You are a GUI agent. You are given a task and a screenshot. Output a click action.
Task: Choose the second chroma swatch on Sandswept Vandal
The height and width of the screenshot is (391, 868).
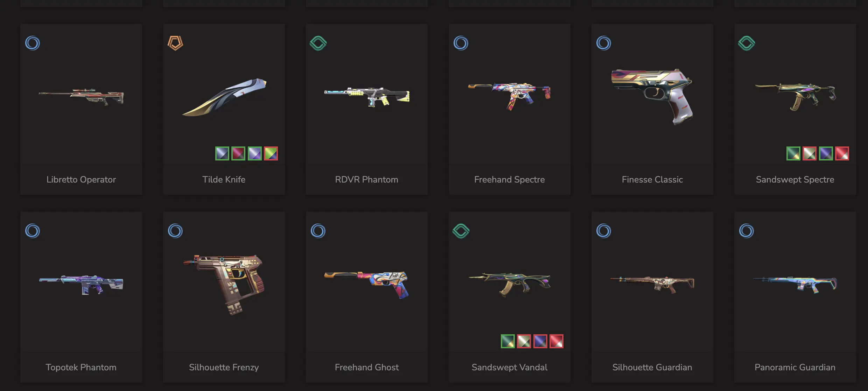coord(524,341)
